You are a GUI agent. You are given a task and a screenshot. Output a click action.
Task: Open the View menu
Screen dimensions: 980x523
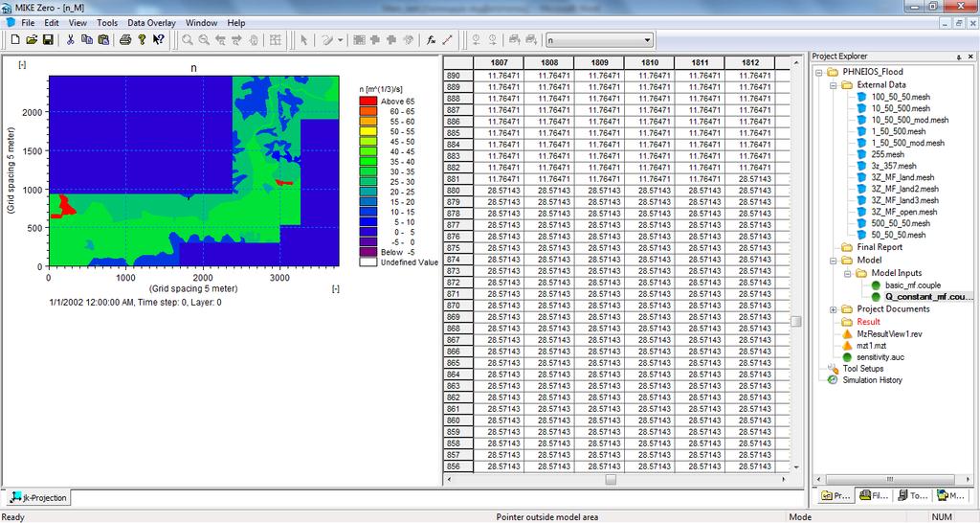78,23
